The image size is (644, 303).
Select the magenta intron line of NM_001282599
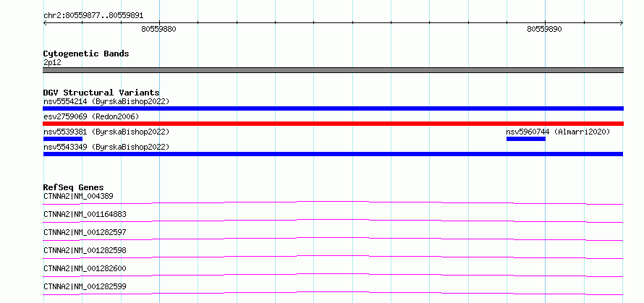click(x=333, y=293)
